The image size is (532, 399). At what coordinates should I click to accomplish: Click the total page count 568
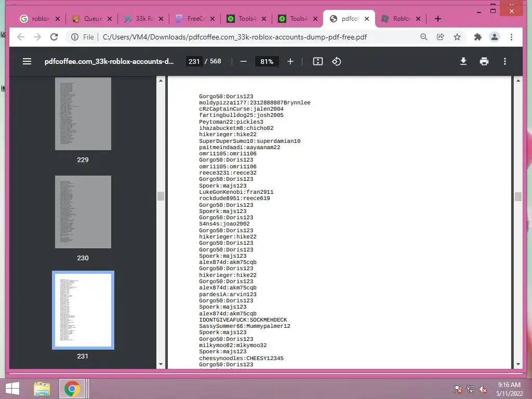point(216,61)
